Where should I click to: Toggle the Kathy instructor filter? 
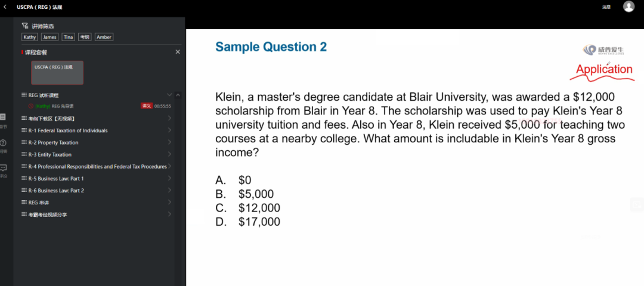(x=30, y=37)
